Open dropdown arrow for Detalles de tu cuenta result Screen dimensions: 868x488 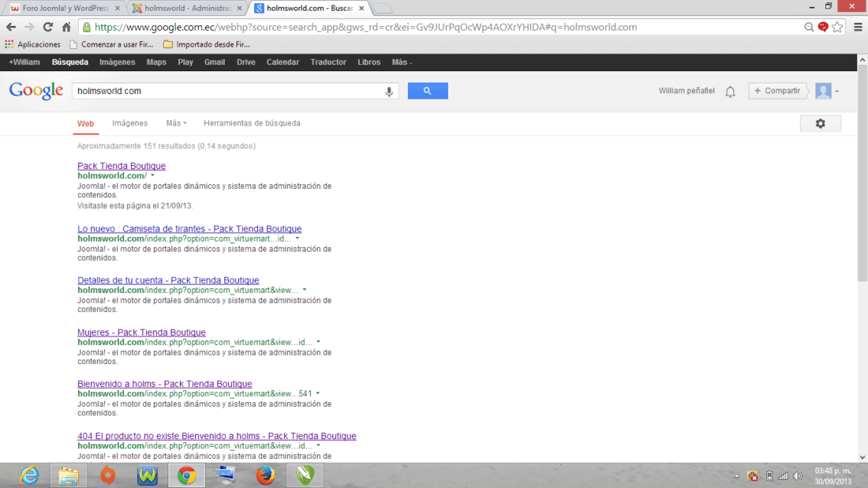[305, 291]
